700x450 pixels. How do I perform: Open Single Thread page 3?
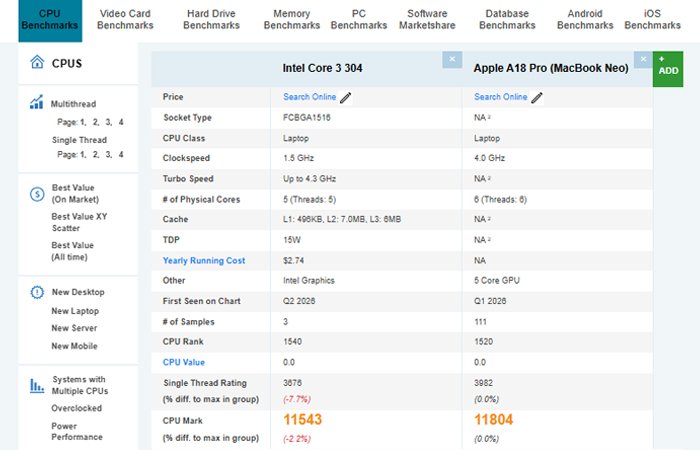click(108, 154)
